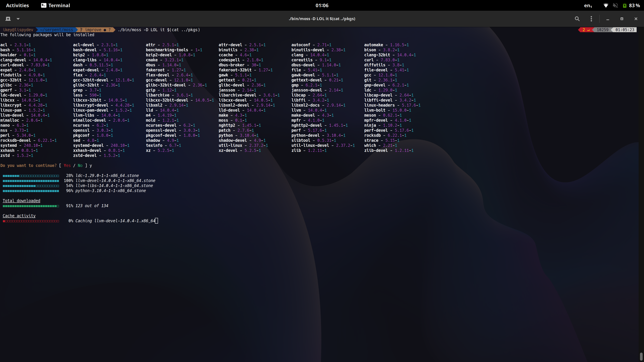Screen dimensions: 644x362
Task: Click the 'Total downloaded' heading
Action: 21,201
